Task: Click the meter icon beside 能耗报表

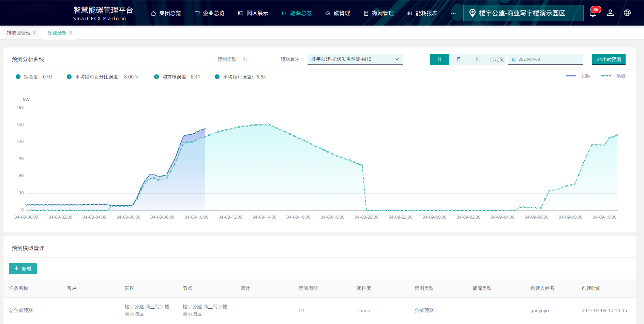Action: click(x=410, y=13)
